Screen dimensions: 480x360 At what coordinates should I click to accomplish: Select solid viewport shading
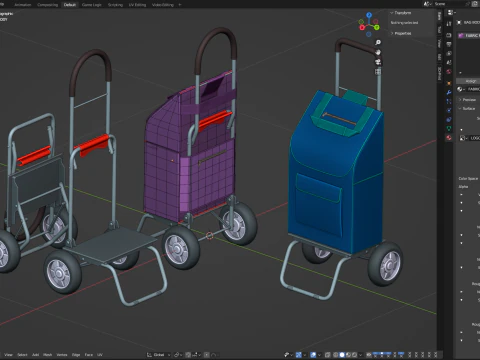(342, 355)
